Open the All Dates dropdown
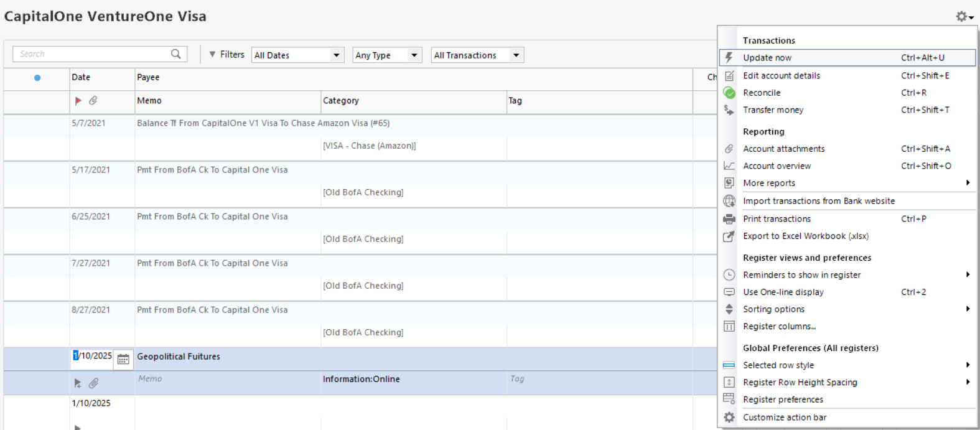 (298, 55)
